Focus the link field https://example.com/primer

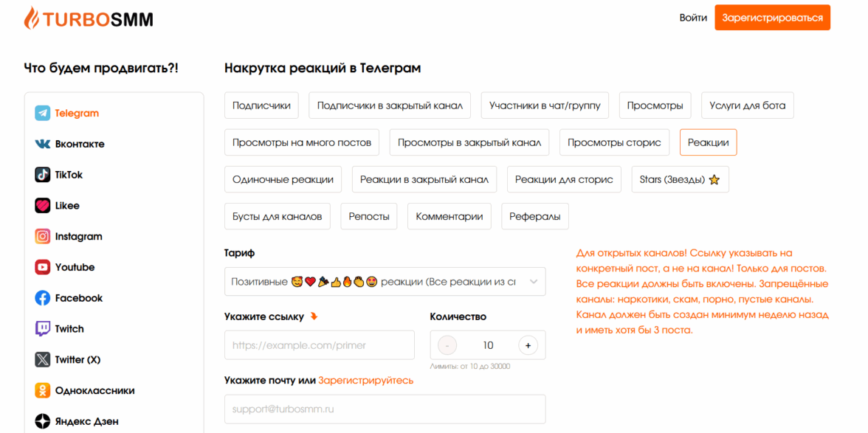[x=320, y=345]
